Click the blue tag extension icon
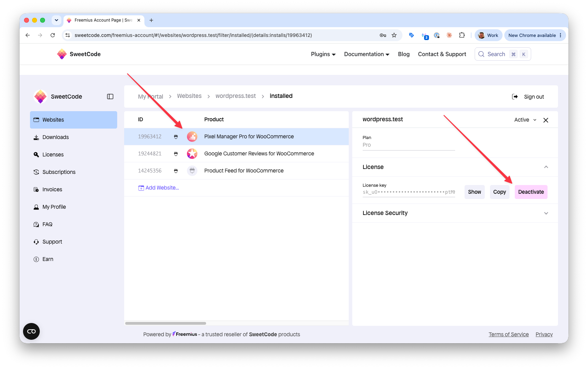Image resolution: width=588 pixels, height=369 pixels. coord(412,35)
